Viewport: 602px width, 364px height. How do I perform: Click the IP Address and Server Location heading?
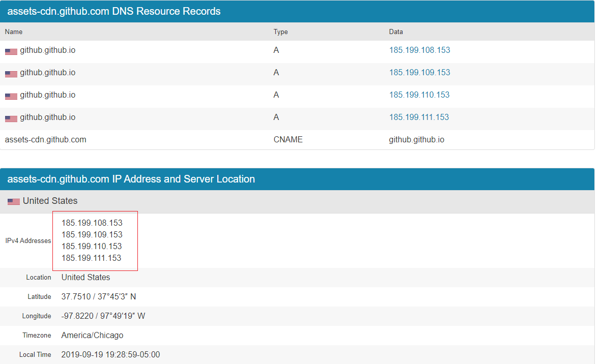coord(131,179)
